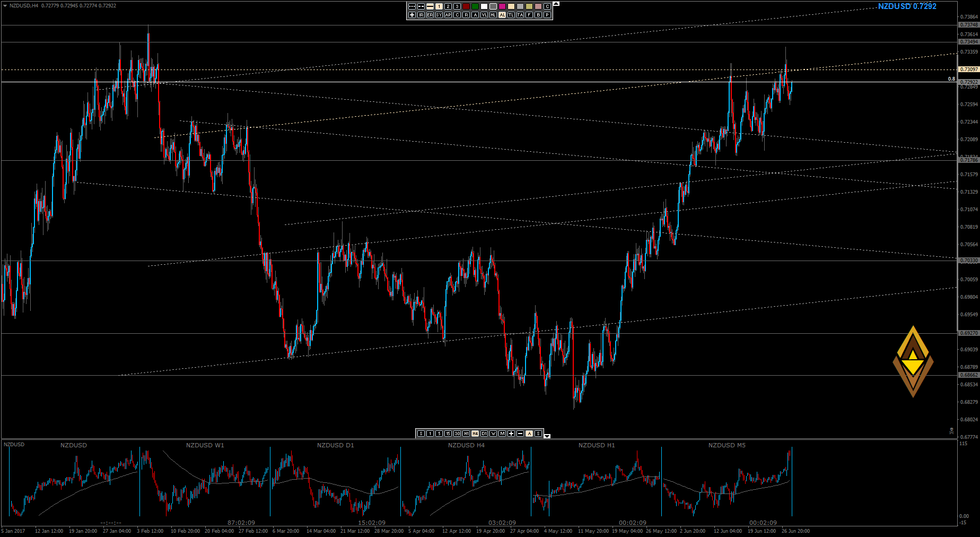Screen dimensions: 980x537
Task: Select the TL trend line tool
Action: pyautogui.click(x=511, y=15)
